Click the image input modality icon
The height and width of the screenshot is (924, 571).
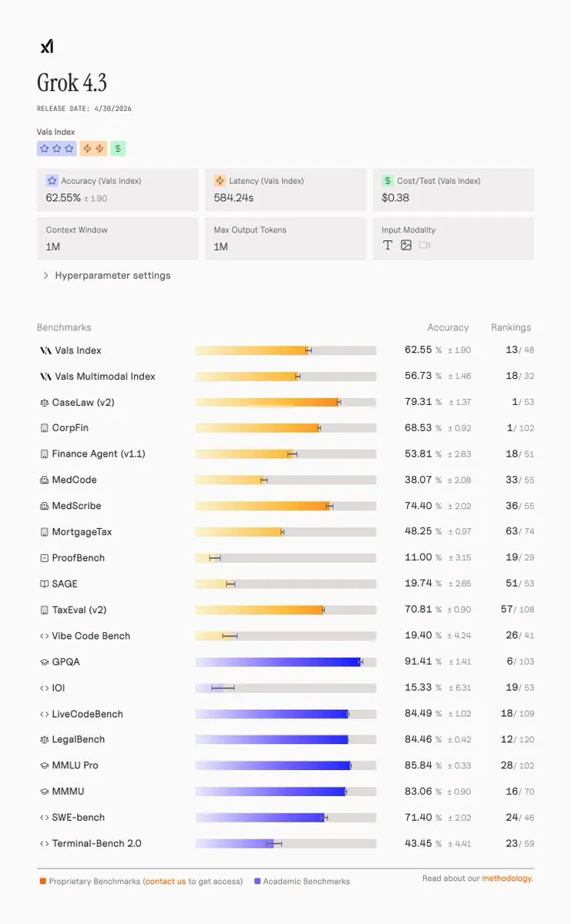point(406,245)
